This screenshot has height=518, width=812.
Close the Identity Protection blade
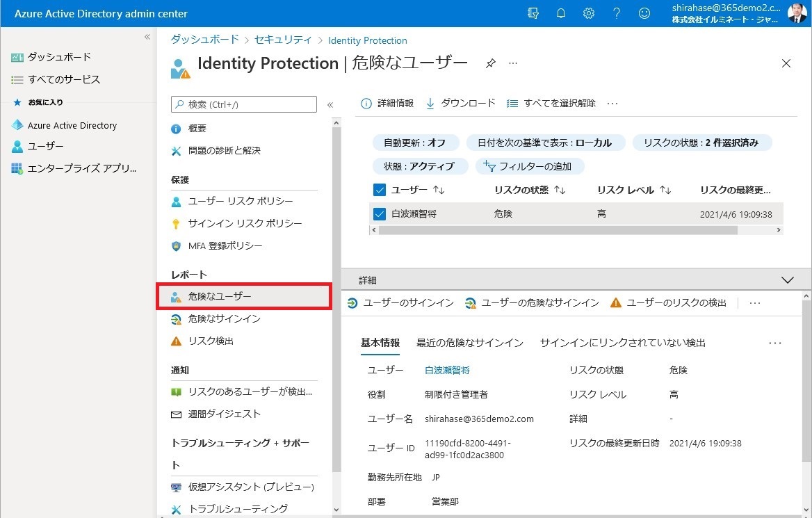click(x=786, y=63)
